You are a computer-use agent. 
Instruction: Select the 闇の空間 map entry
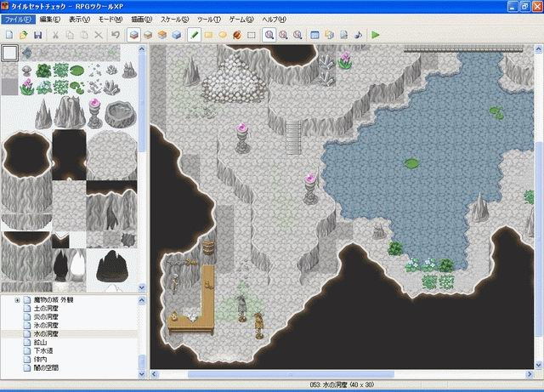click(x=48, y=368)
